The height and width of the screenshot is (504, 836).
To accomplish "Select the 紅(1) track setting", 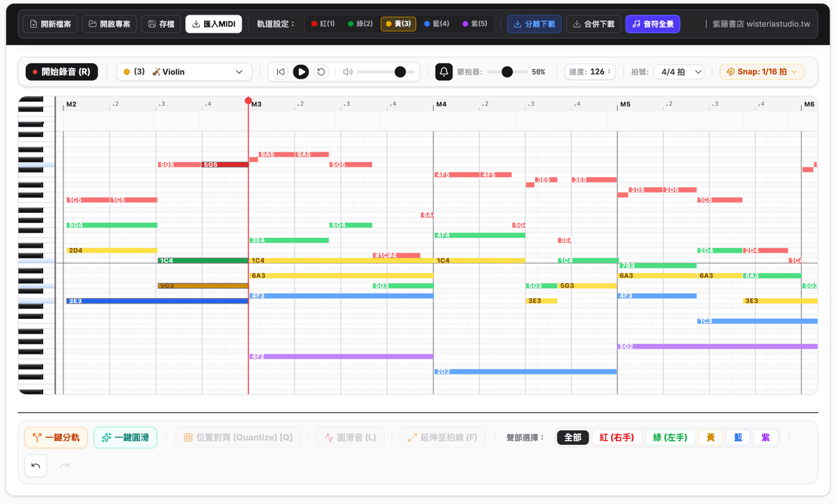I will pos(323,24).
